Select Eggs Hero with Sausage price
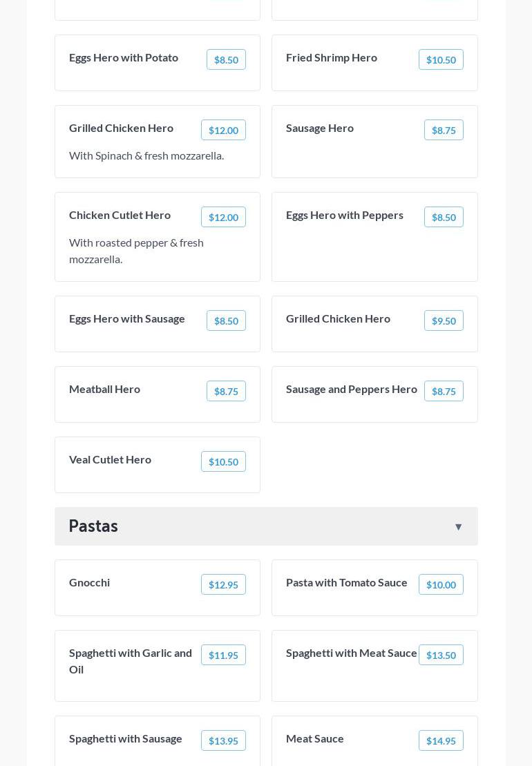This screenshot has width=532, height=766. click(x=226, y=321)
